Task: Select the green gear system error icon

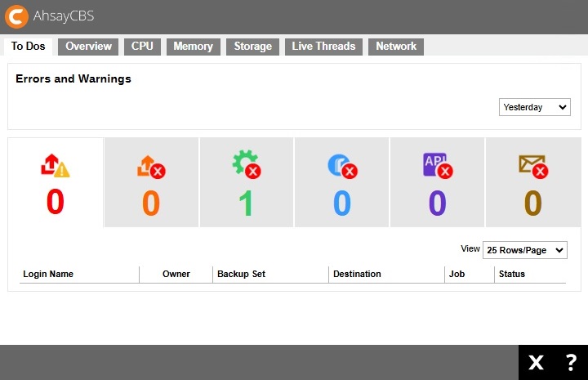Action: [246, 166]
